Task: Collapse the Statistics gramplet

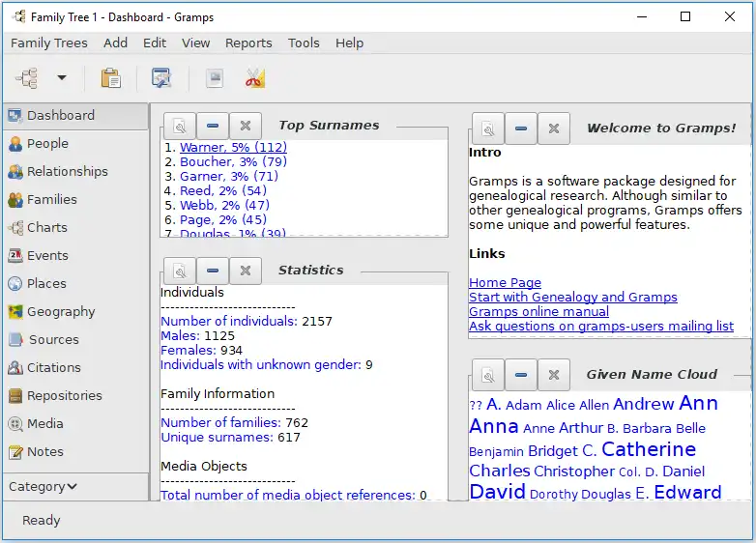Action: click(213, 271)
